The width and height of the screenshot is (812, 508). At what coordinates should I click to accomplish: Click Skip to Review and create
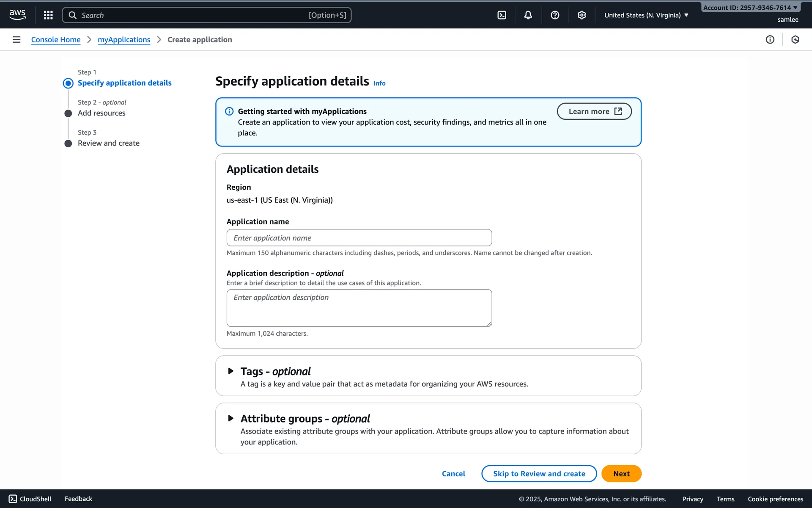tap(539, 474)
